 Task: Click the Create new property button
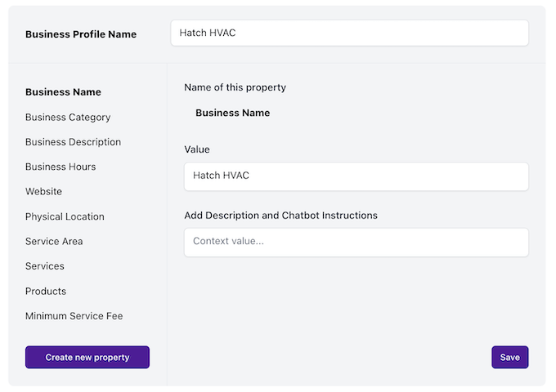click(x=87, y=357)
